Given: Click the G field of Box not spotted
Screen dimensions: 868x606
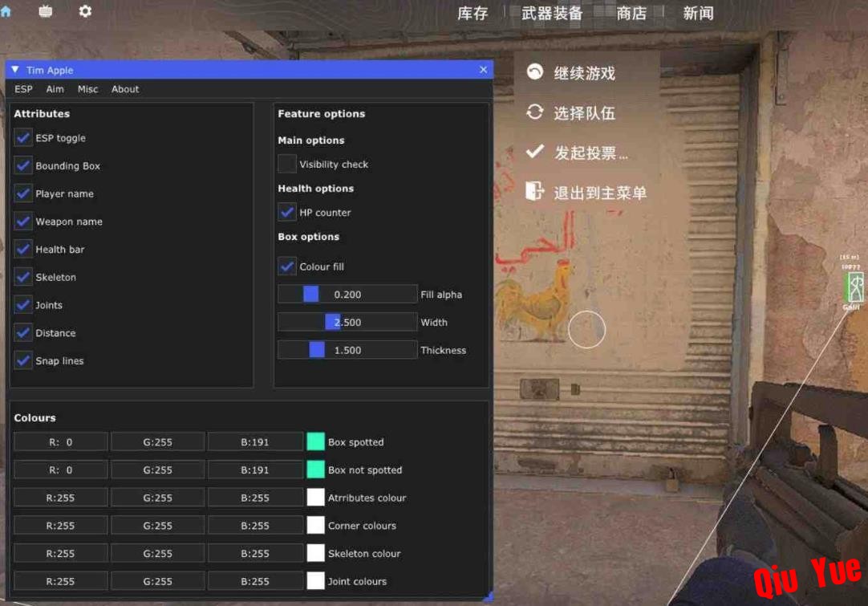Looking at the screenshot, I should click(158, 470).
